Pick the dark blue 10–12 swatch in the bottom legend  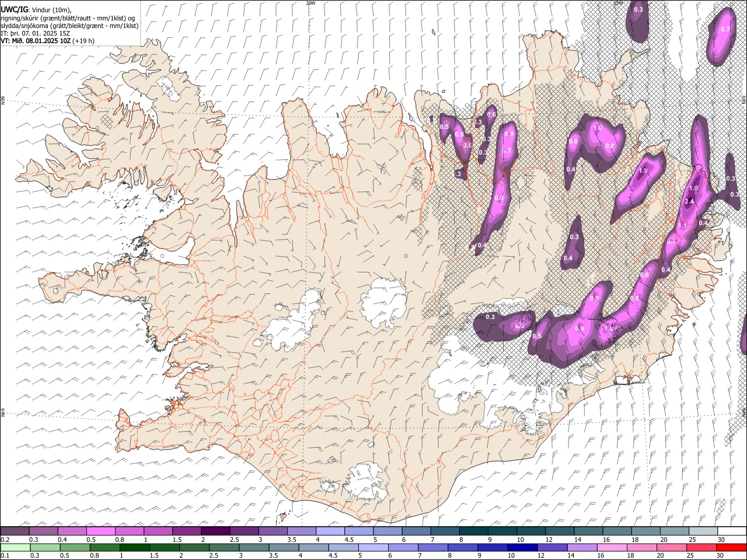pos(521,547)
